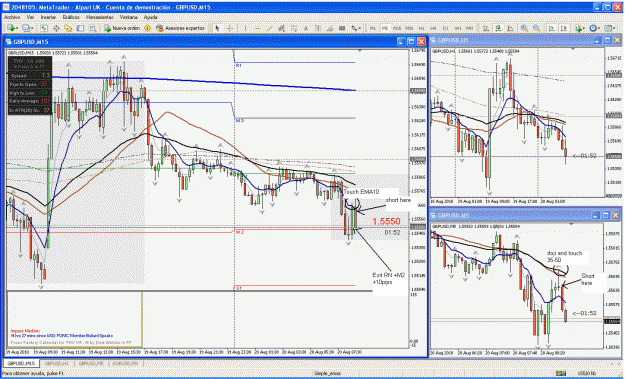Click the 'Touch EMA10' chart annotation
The height and width of the screenshot is (379, 625).
click(361, 192)
